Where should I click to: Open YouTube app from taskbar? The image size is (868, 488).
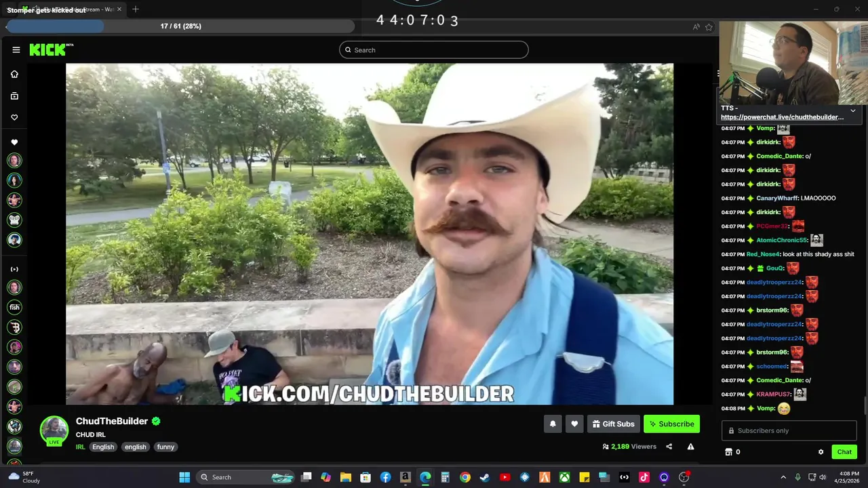[505, 477]
